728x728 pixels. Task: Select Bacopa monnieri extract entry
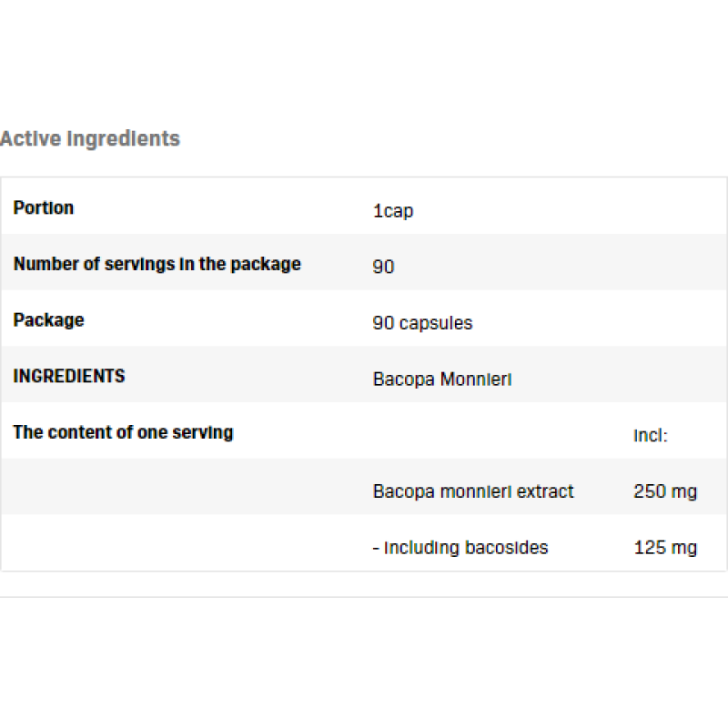pyautogui.click(x=473, y=491)
